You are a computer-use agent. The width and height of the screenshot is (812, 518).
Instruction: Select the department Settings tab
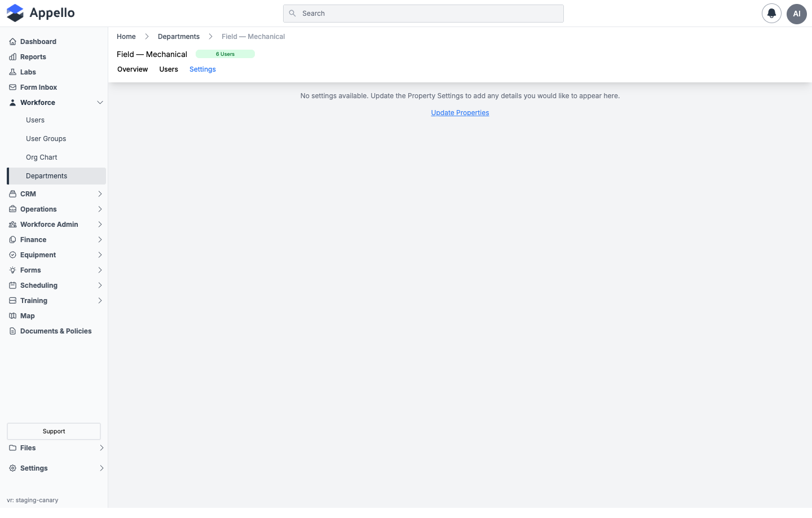202,69
